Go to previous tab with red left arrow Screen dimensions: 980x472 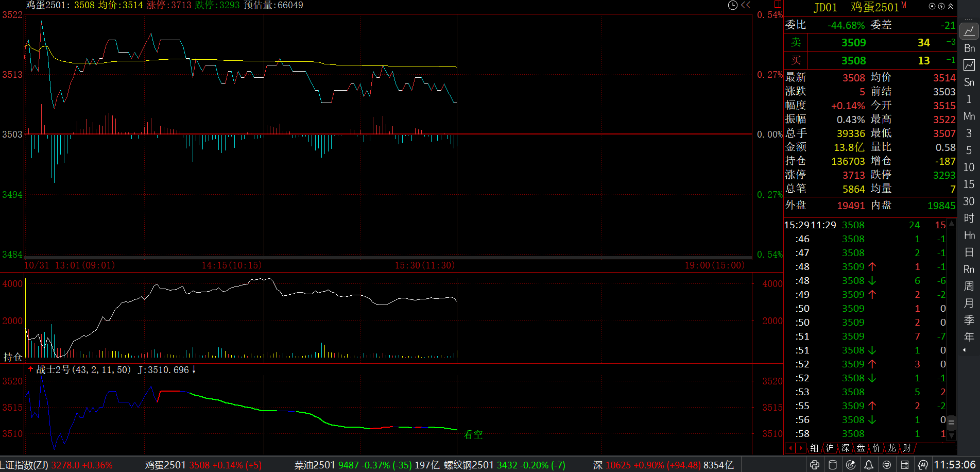point(790,448)
